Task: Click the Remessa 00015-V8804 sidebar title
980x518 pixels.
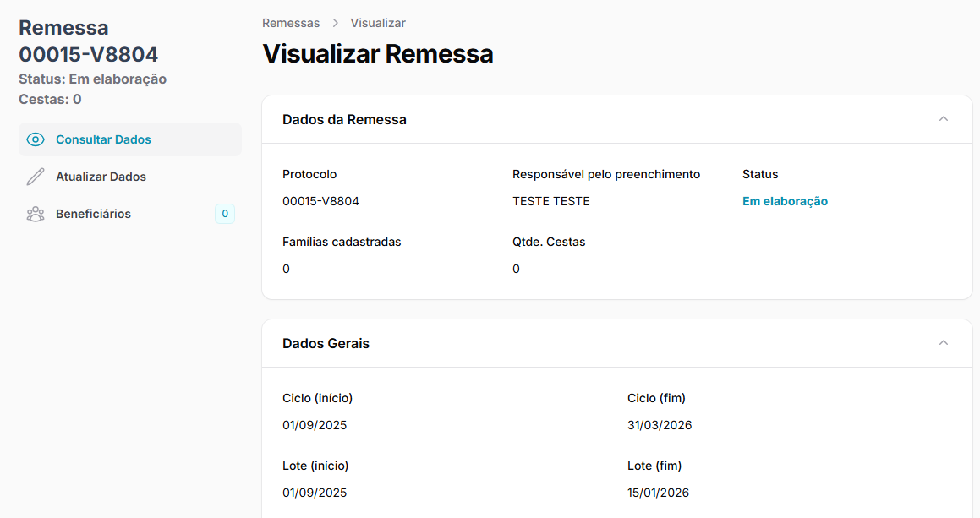Action: pos(88,41)
